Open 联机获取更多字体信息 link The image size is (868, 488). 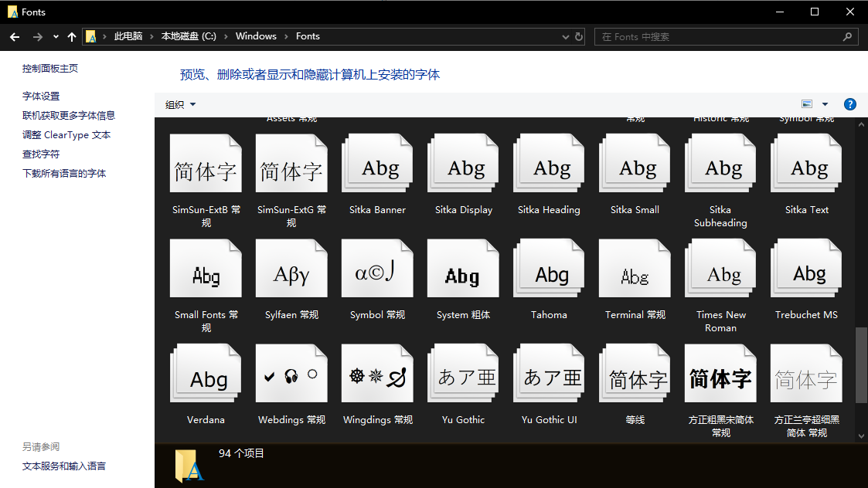click(x=69, y=116)
